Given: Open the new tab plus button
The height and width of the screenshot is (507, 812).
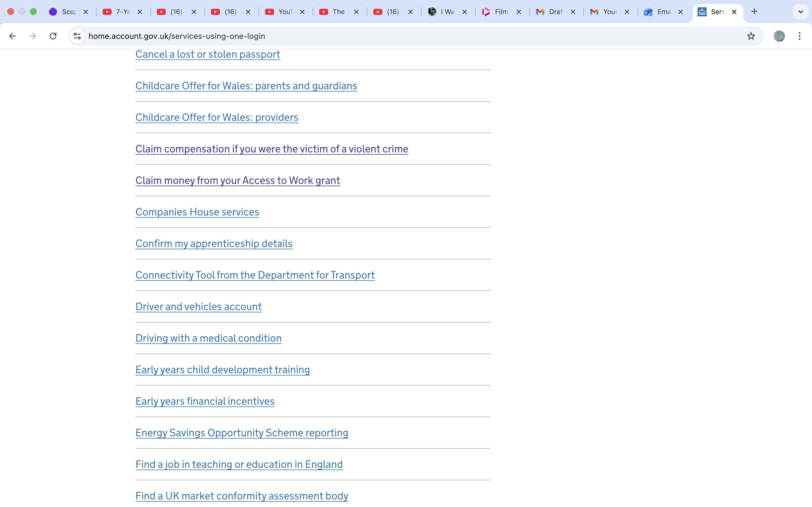Looking at the screenshot, I should coord(754,12).
